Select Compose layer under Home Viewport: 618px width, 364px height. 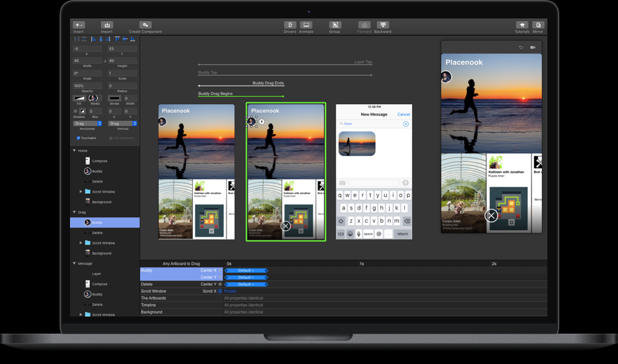pyautogui.click(x=105, y=161)
